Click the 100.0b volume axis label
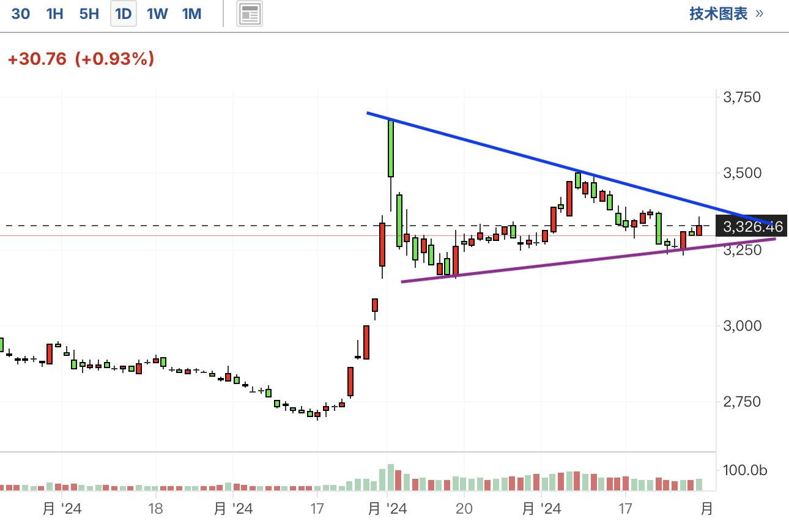Screen dimensions: 789x532 [x=744, y=470]
